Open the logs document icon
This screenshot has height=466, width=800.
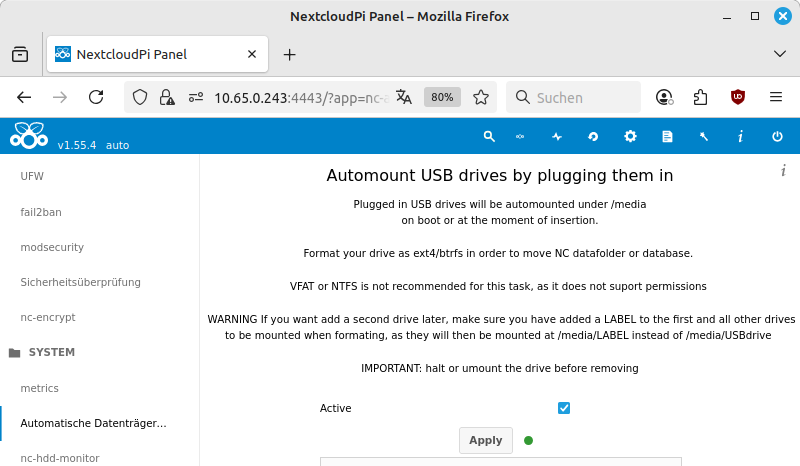(667, 136)
